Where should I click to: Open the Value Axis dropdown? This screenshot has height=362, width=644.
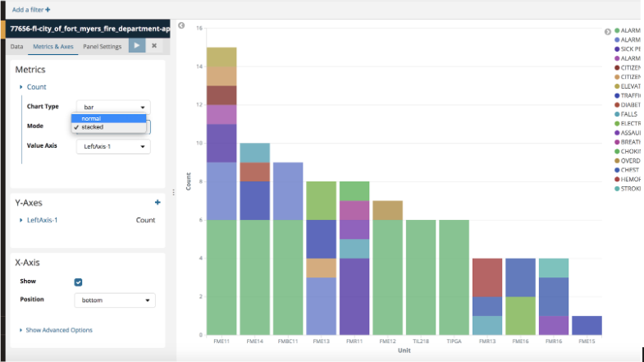coord(113,146)
